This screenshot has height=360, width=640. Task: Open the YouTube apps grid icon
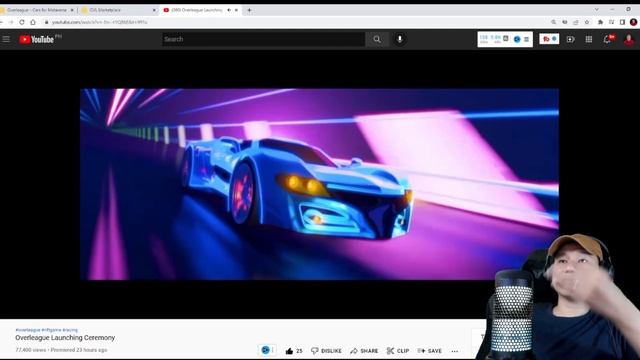tap(589, 39)
